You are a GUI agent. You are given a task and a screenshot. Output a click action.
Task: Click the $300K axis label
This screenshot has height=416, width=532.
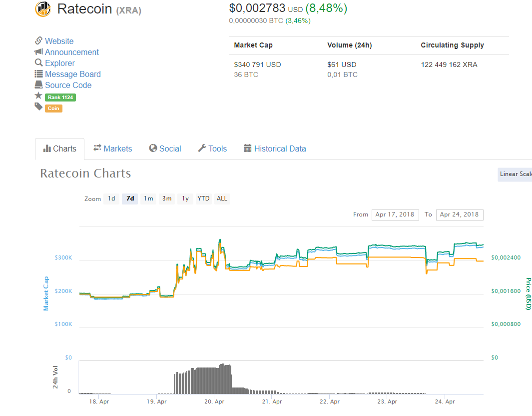63,258
